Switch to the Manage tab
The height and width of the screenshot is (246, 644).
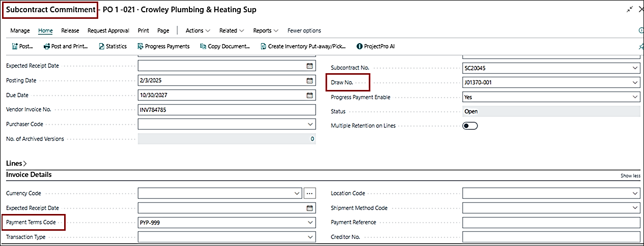(x=20, y=30)
